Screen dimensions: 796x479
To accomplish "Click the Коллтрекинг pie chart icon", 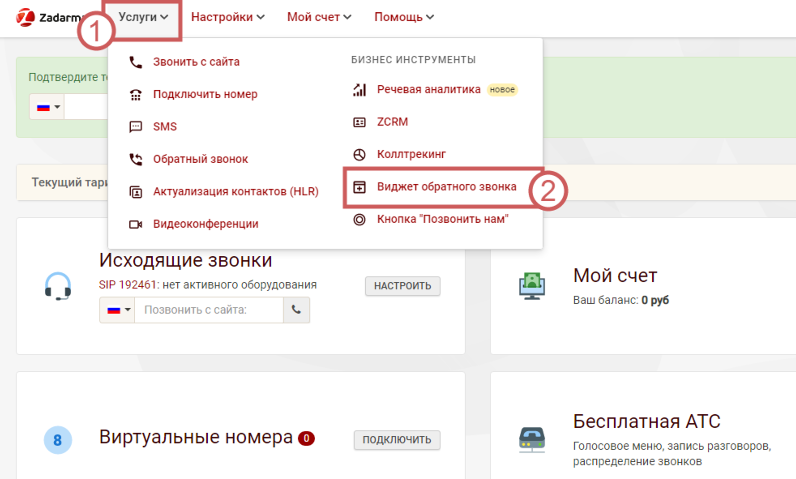I will click(360, 154).
